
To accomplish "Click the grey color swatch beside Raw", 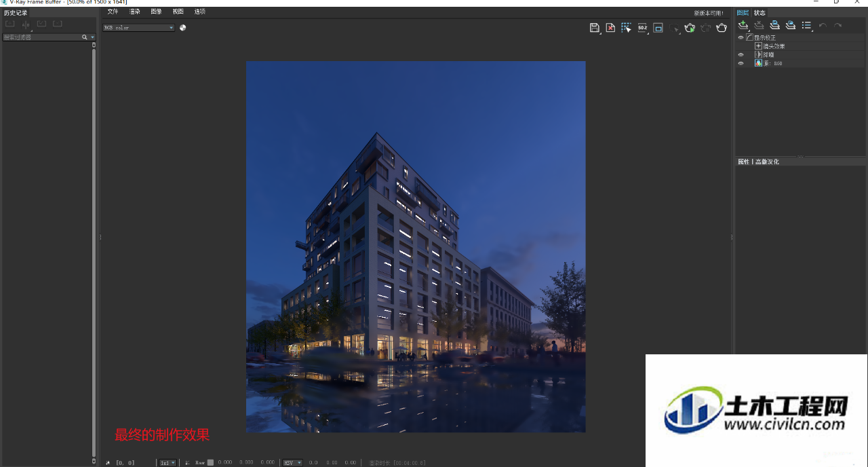I will pos(210,463).
